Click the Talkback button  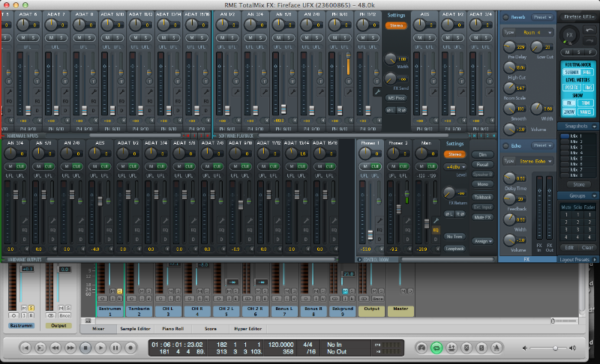click(482, 197)
